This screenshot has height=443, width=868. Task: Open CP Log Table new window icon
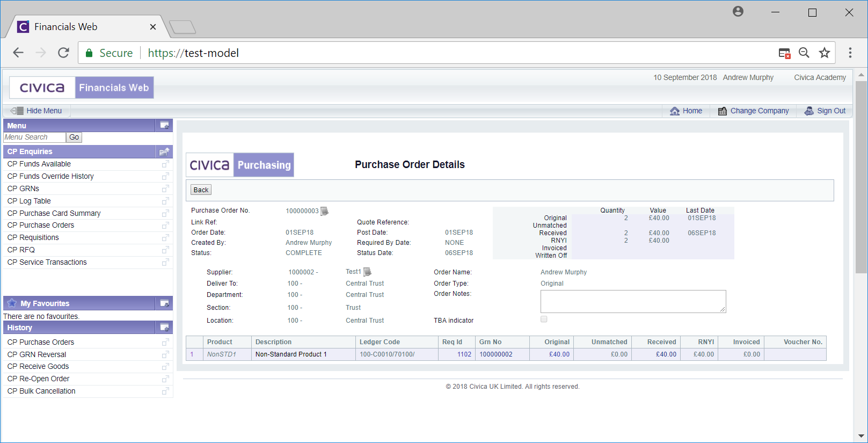click(x=165, y=201)
